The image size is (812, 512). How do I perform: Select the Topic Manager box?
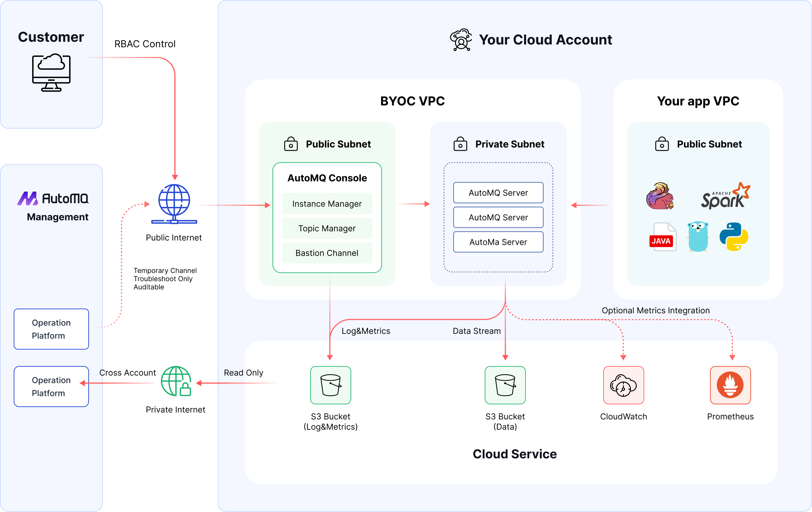tap(327, 228)
